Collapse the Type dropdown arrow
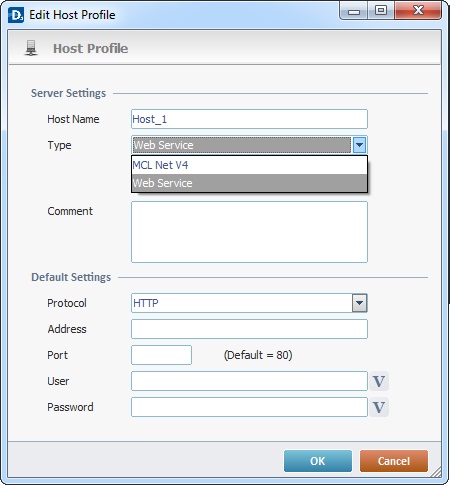The image size is (450, 485). 359,145
